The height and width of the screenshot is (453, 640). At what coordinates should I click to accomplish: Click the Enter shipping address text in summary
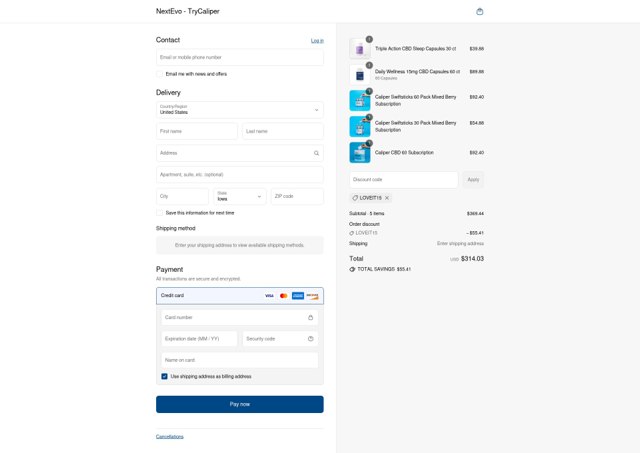pos(460,244)
